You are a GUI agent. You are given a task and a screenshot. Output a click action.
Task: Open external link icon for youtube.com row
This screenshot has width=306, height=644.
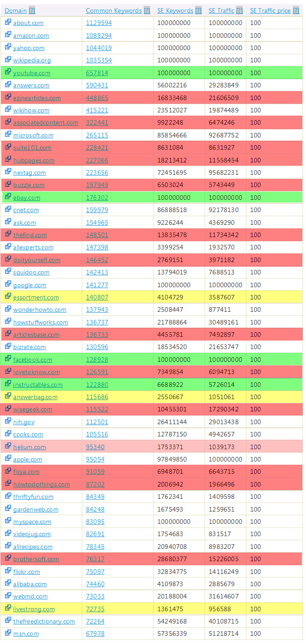pyautogui.click(x=8, y=72)
